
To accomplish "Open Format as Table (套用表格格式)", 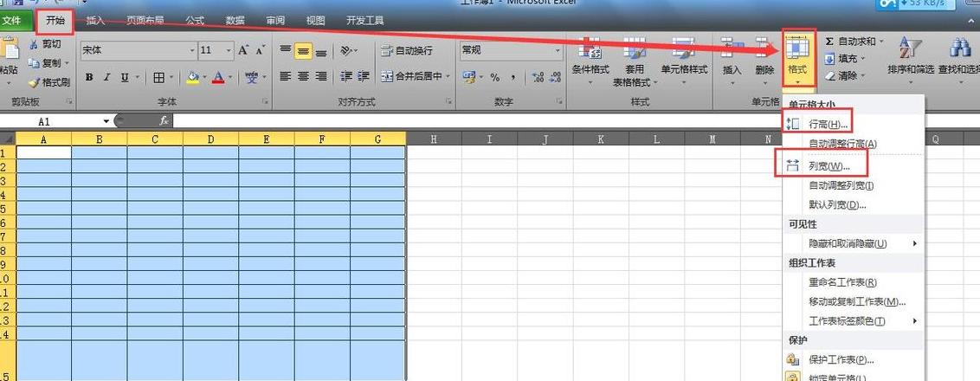I will pos(635,62).
